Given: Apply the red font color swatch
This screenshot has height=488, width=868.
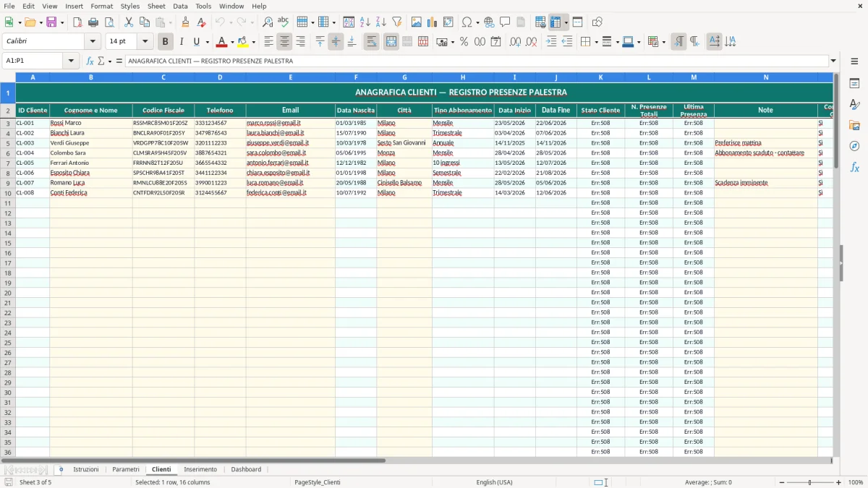Looking at the screenshot, I should pos(222,42).
